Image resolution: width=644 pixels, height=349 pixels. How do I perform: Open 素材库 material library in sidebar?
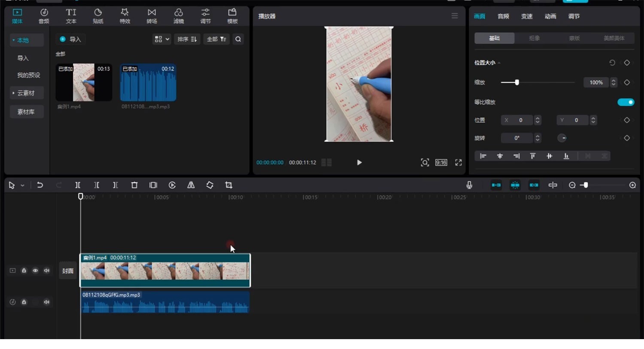[x=26, y=112]
